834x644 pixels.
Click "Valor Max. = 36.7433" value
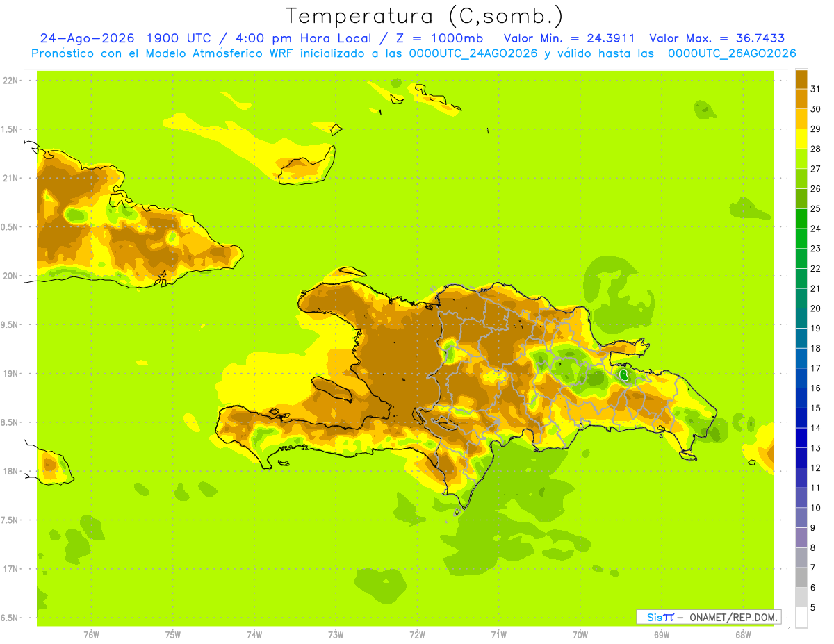717,39
